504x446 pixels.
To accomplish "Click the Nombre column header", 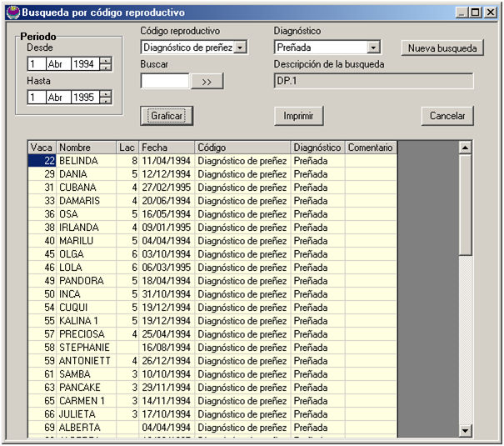I will pyautogui.click(x=86, y=148).
